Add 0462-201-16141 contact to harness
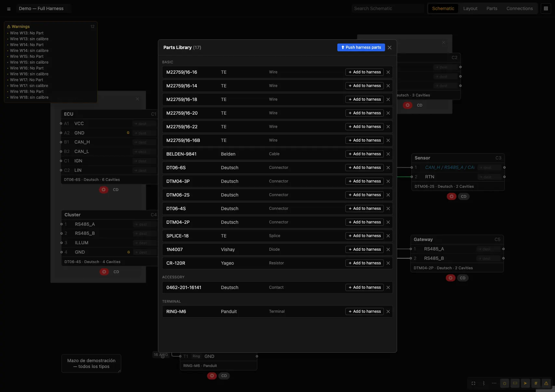This screenshot has width=555, height=392. tap(365, 287)
